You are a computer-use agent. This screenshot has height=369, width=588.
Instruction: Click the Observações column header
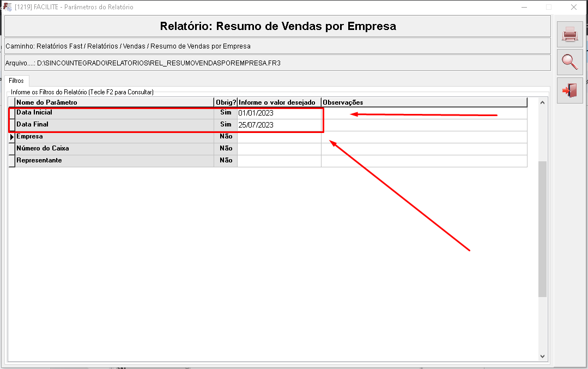pos(424,102)
